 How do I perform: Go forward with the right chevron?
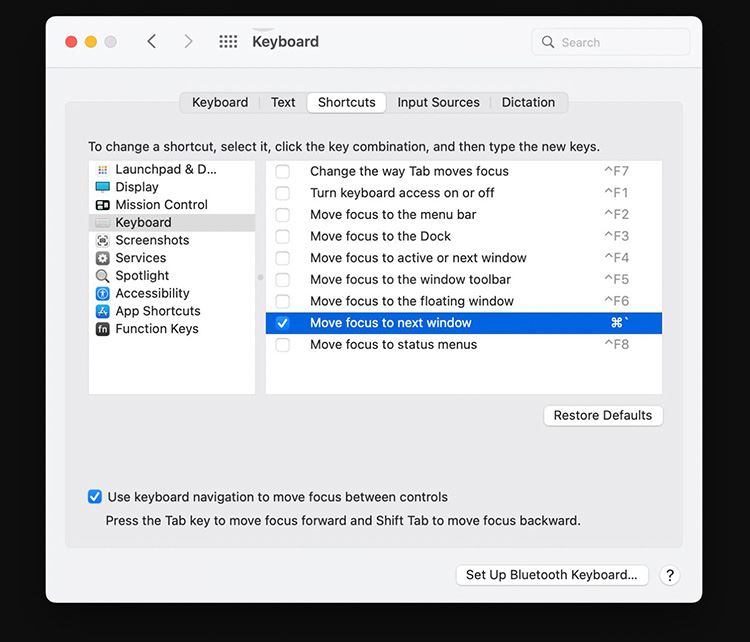(x=188, y=42)
